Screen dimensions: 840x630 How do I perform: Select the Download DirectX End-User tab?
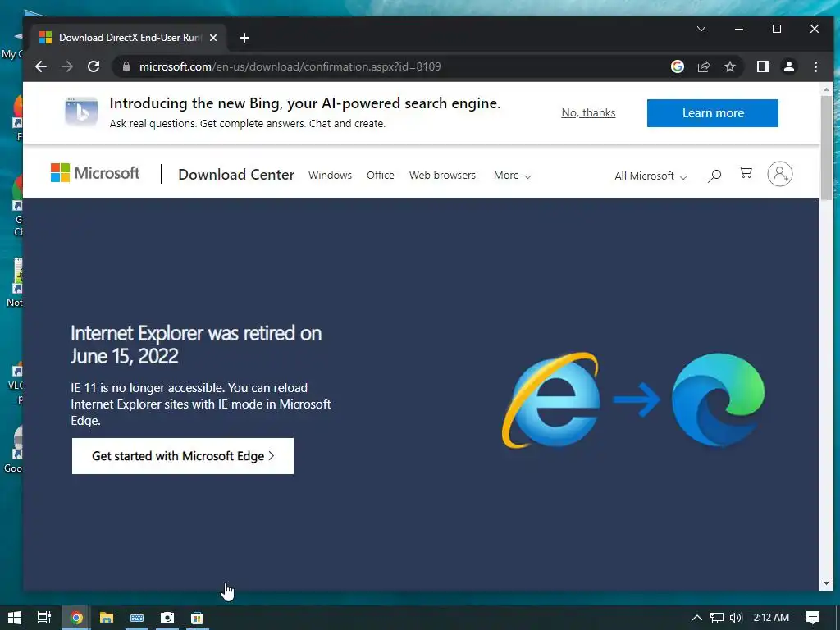coord(129,38)
